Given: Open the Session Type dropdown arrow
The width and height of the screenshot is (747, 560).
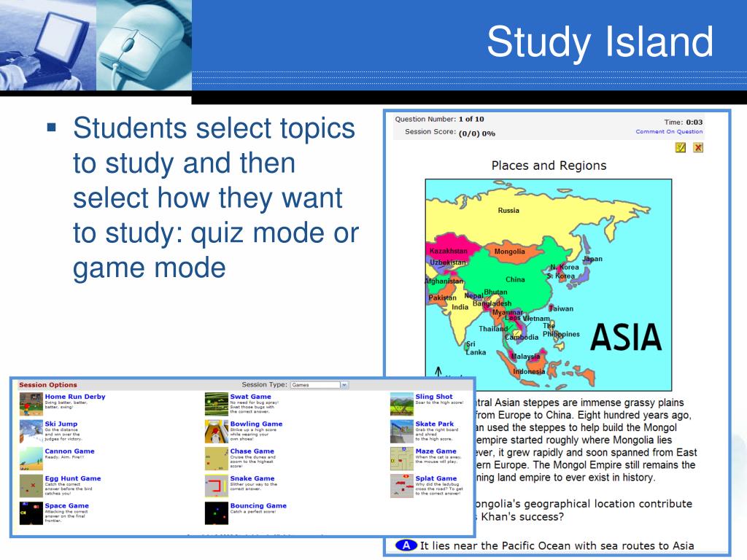Looking at the screenshot, I should (x=344, y=385).
